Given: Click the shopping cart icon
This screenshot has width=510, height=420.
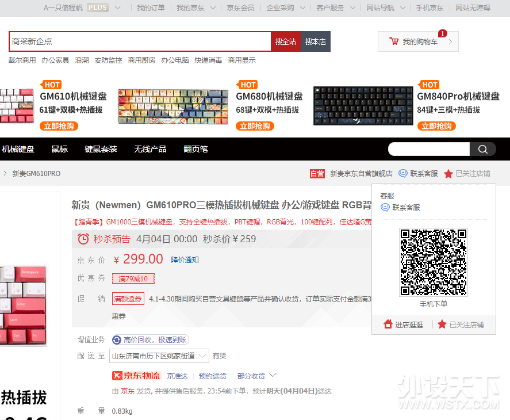Looking at the screenshot, I should 394,41.
